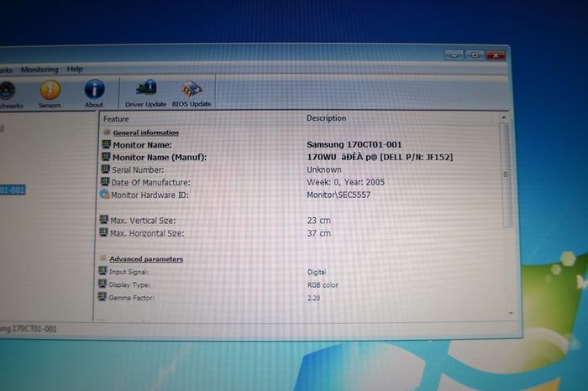Open the Benchmarks toolbar icon

pyautogui.click(x=8, y=95)
